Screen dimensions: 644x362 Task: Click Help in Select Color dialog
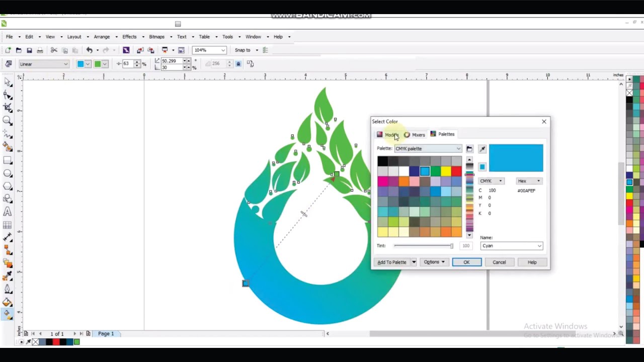point(532,262)
